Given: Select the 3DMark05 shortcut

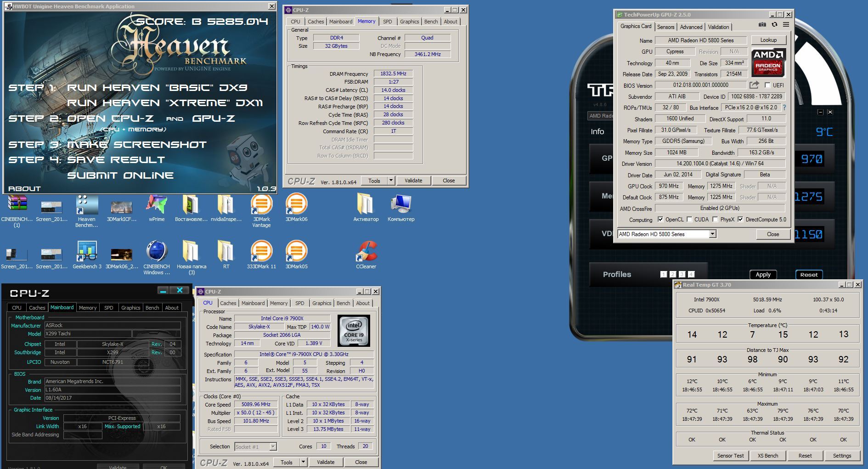Looking at the screenshot, I should (296, 255).
